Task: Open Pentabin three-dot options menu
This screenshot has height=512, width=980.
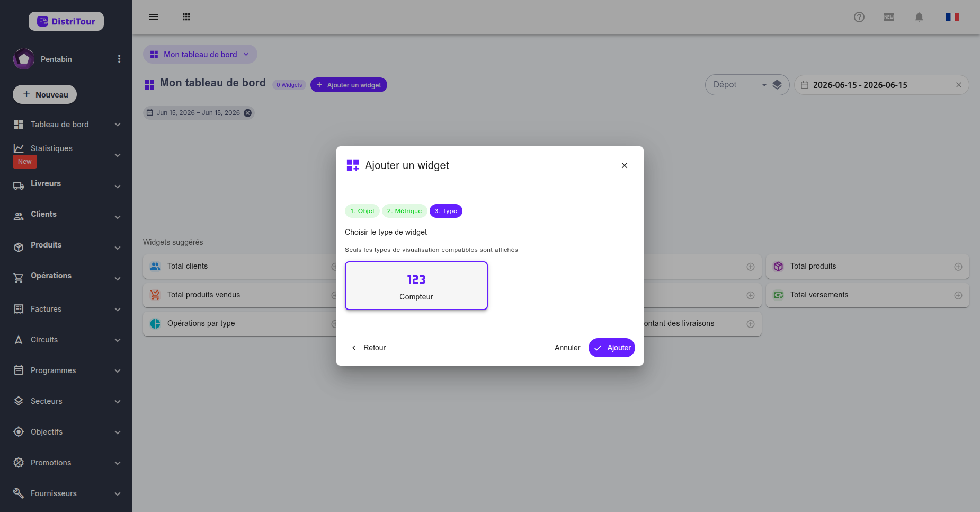Action: point(119,59)
